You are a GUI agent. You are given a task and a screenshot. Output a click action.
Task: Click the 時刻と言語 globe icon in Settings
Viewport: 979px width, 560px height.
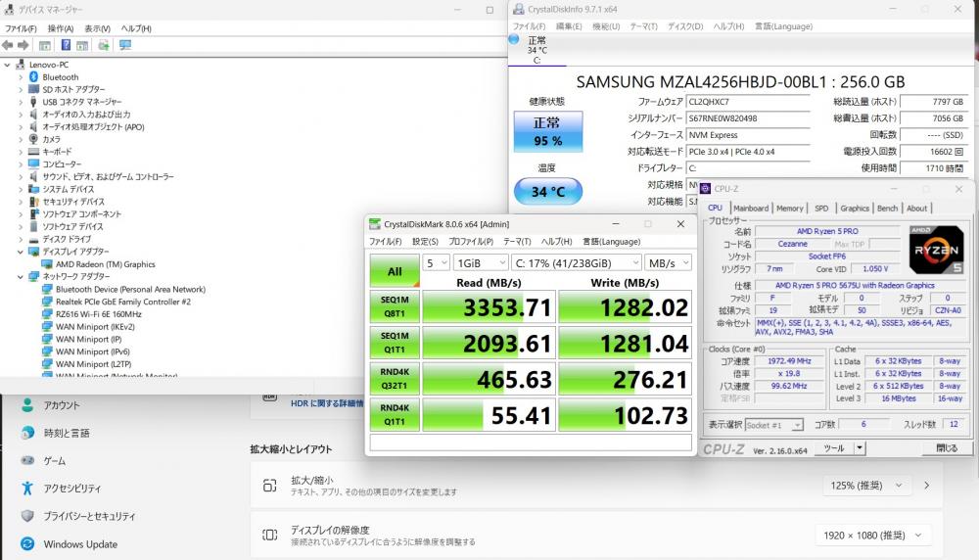27,433
